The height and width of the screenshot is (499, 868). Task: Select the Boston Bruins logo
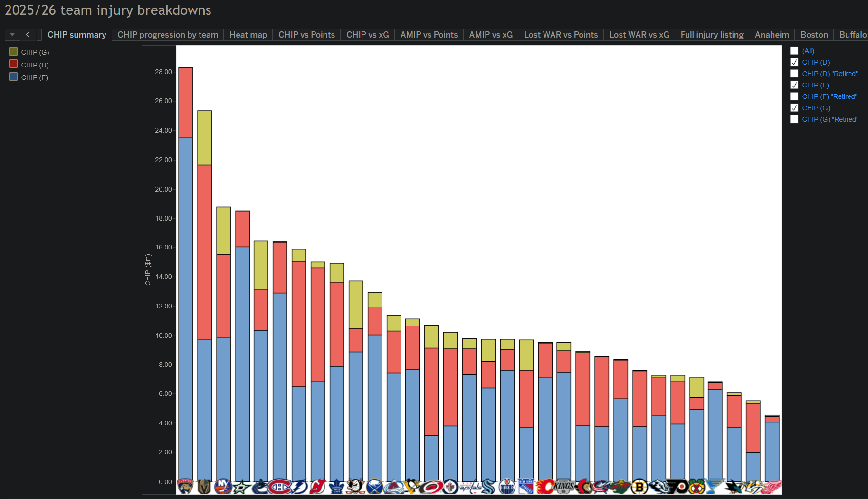coord(639,487)
